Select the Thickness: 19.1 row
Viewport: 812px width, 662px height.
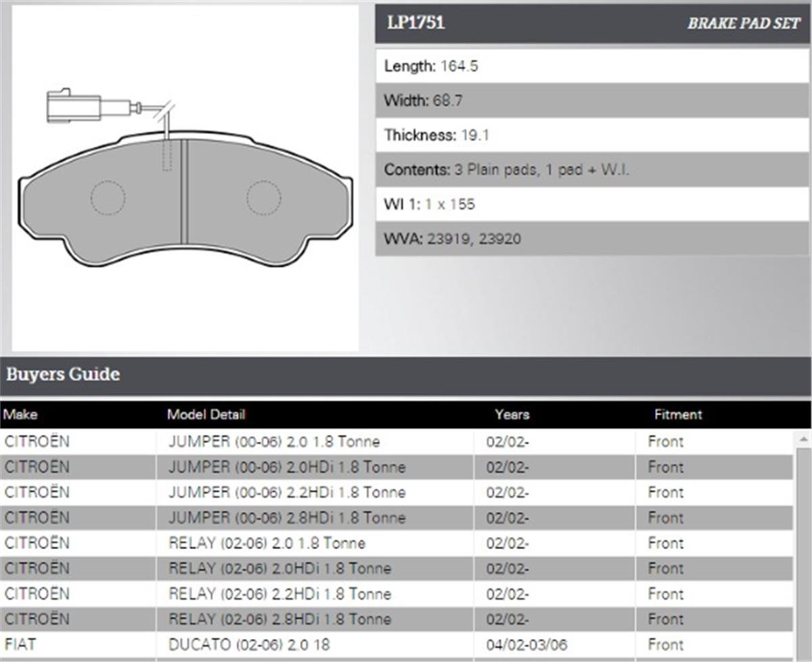pyautogui.click(x=592, y=135)
